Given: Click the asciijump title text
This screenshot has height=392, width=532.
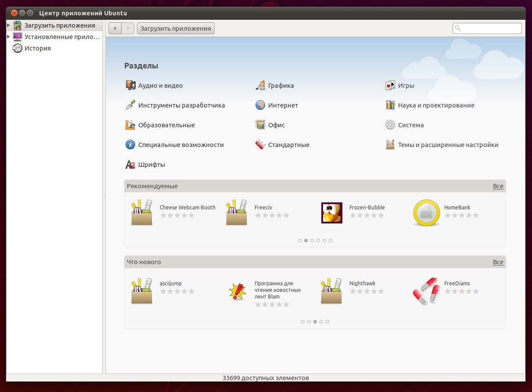Looking at the screenshot, I should (172, 284).
